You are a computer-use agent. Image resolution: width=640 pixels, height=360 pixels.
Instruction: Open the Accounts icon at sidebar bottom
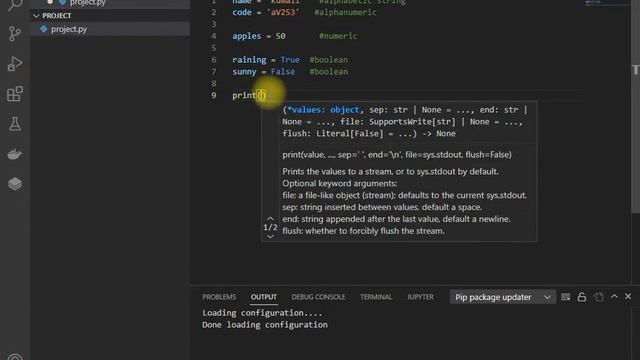(15, 356)
